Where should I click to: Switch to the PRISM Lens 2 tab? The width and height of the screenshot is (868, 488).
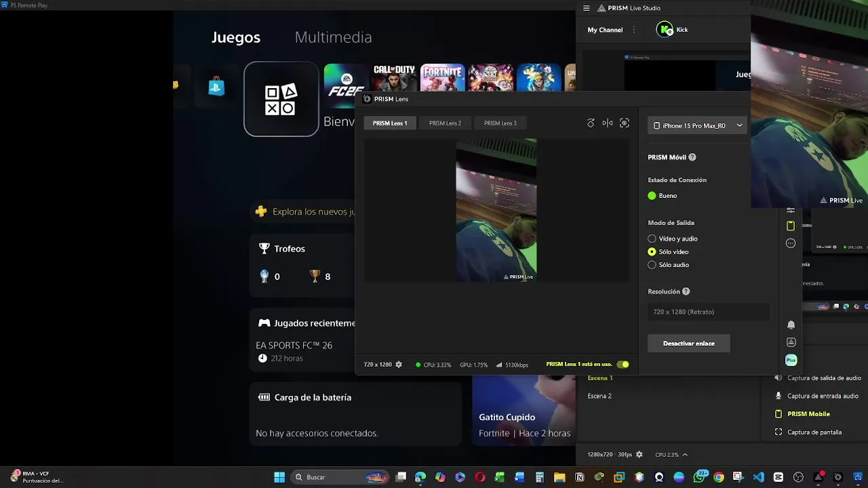click(445, 123)
